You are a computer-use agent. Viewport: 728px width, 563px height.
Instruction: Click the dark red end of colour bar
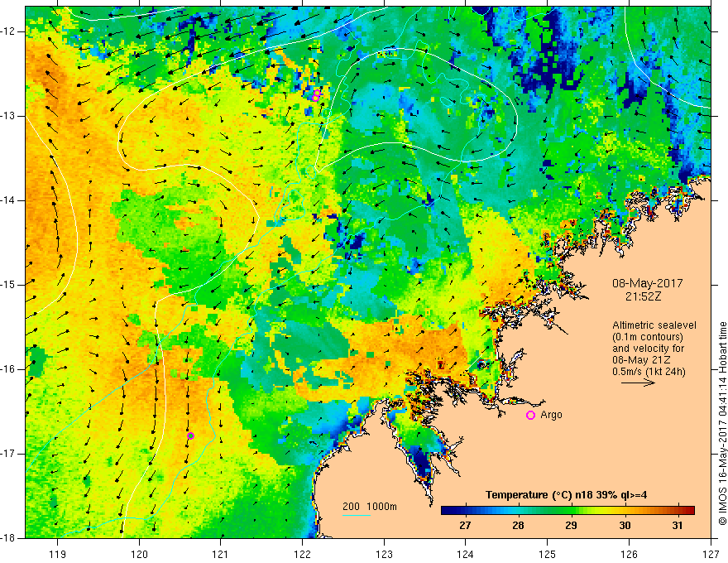point(689,511)
